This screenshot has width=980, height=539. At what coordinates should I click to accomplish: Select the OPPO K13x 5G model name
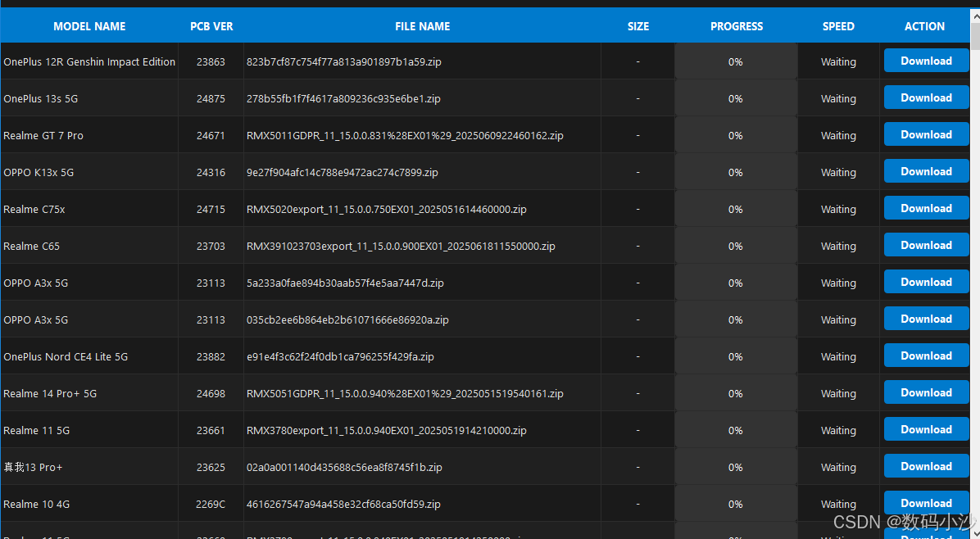point(39,172)
